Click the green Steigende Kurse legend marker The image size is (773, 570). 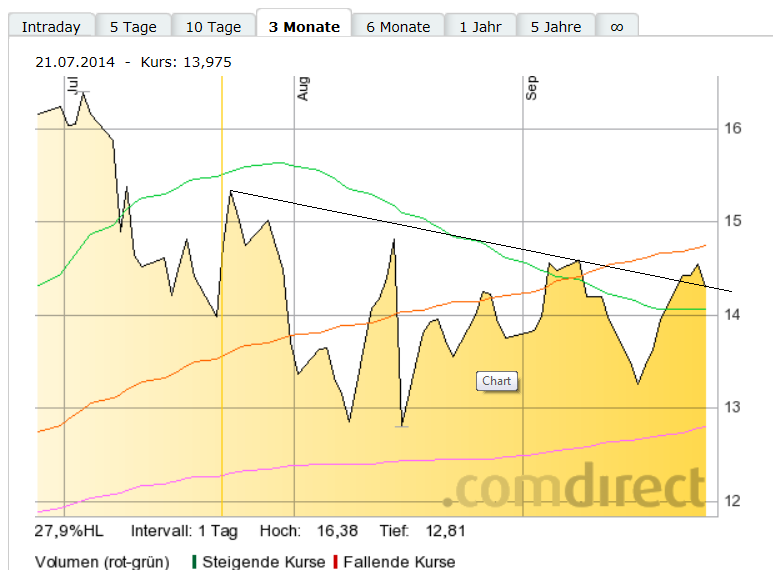pos(194,562)
